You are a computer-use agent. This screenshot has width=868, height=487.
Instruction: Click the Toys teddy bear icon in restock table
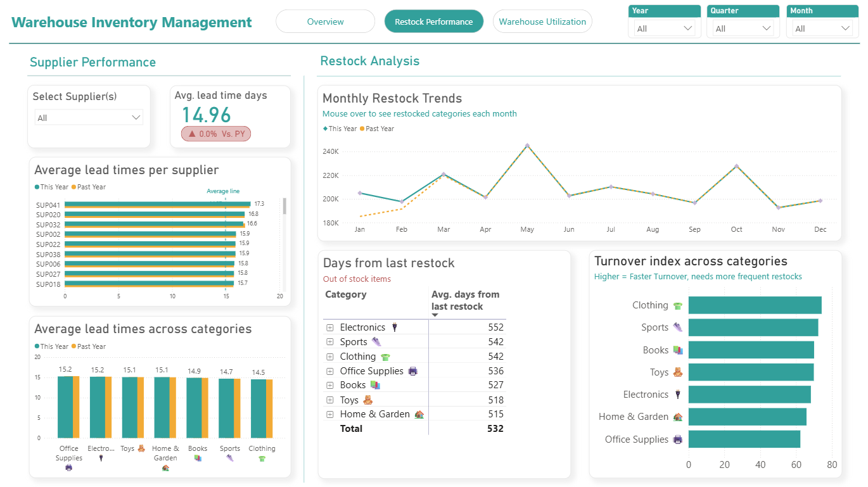point(367,400)
